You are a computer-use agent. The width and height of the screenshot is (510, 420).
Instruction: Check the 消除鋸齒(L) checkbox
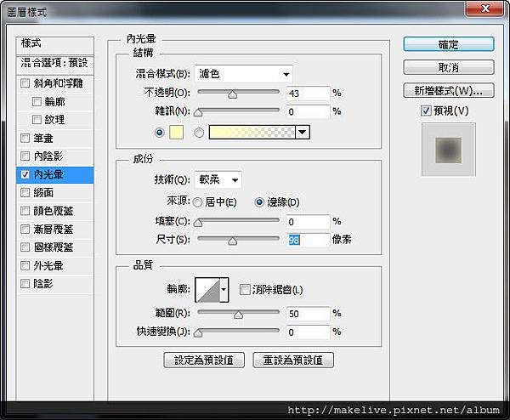tap(245, 290)
